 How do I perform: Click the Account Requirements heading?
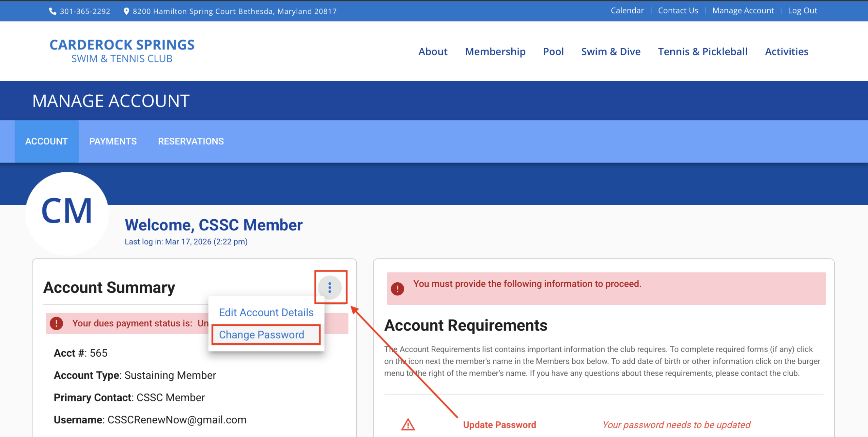coord(466,325)
